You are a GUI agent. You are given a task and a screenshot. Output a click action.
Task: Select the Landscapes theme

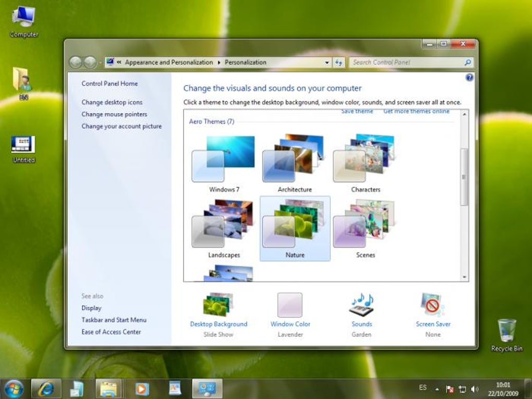[x=224, y=229]
